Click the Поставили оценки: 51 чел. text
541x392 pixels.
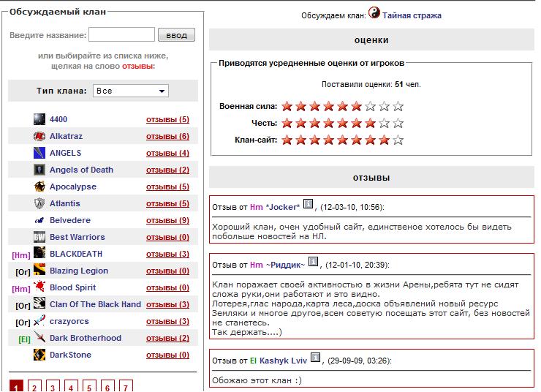coord(371,84)
